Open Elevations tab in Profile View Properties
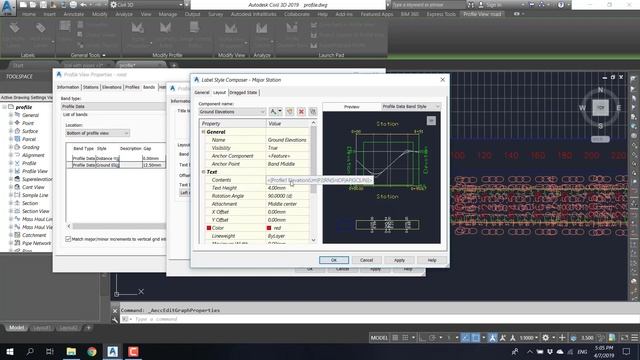The height and width of the screenshot is (360, 640). (112, 87)
